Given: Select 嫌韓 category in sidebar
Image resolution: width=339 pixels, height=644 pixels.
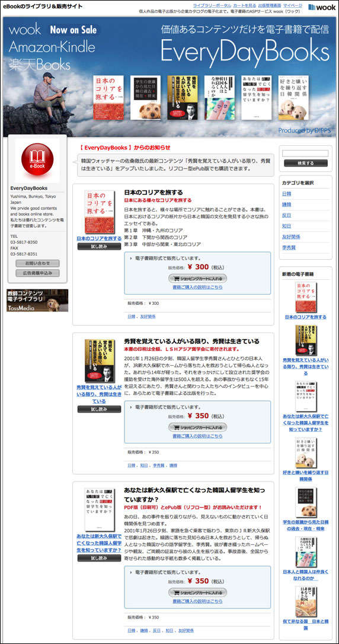Looking at the screenshot, I should [x=286, y=204].
